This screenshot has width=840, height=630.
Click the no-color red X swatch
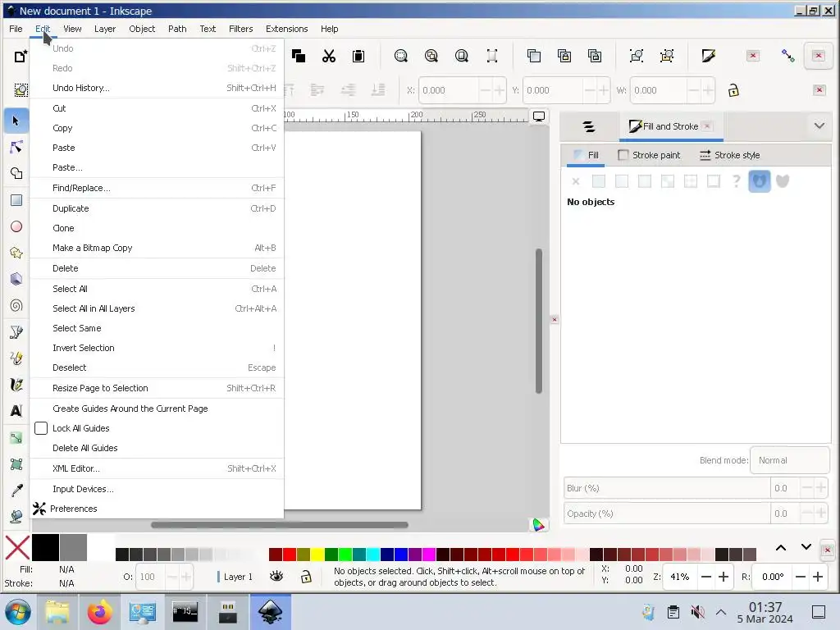[17, 548]
